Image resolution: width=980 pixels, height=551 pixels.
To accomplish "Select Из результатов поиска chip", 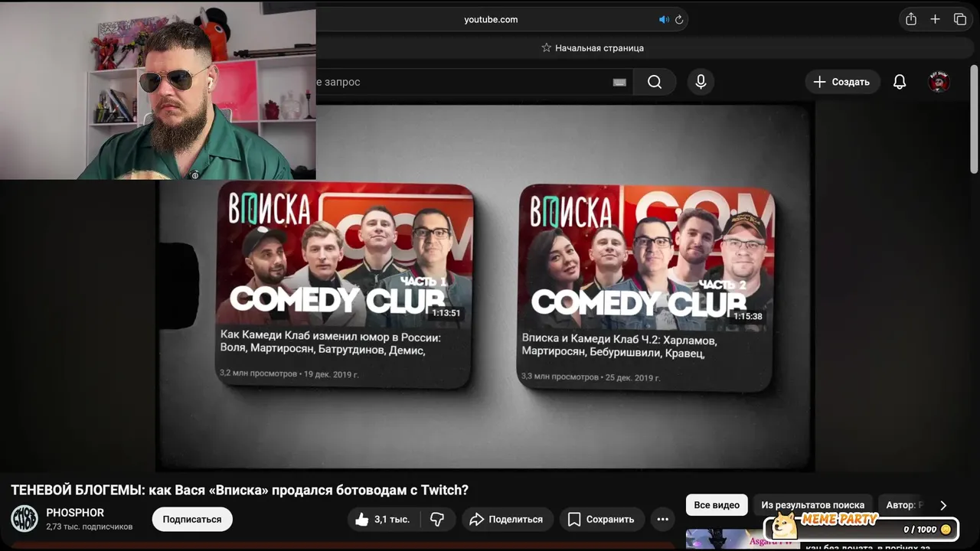I will (x=813, y=505).
